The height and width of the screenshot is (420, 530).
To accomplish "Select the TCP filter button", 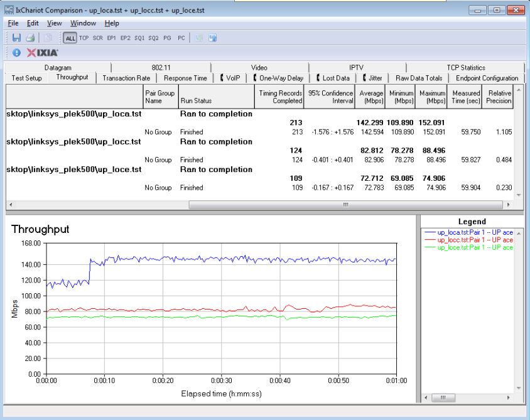I will [x=84, y=38].
